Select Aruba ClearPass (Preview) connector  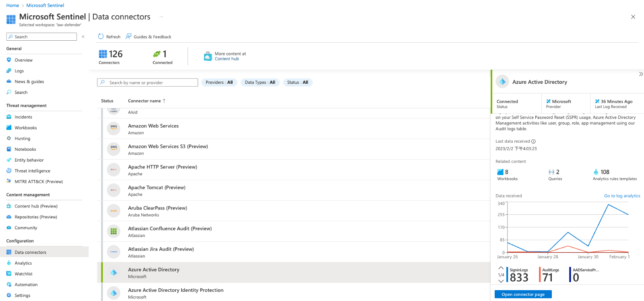[x=293, y=211]
